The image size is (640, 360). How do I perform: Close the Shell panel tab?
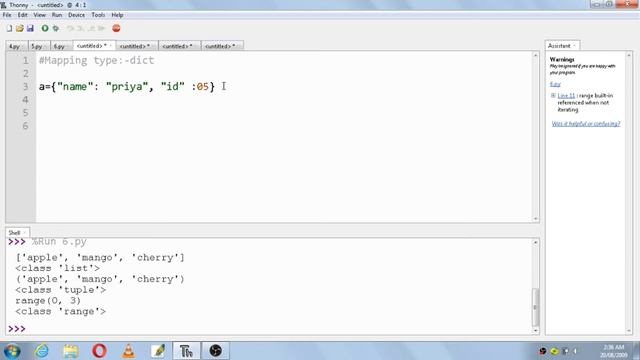[24, 233]
